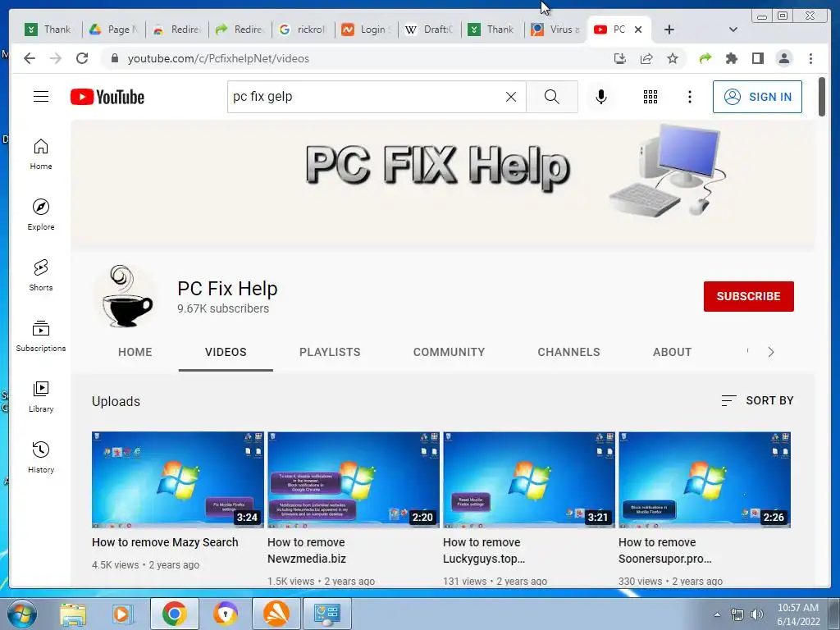Switch to the channel HOME tab
The image size is (840, 630).
[135, 352]
